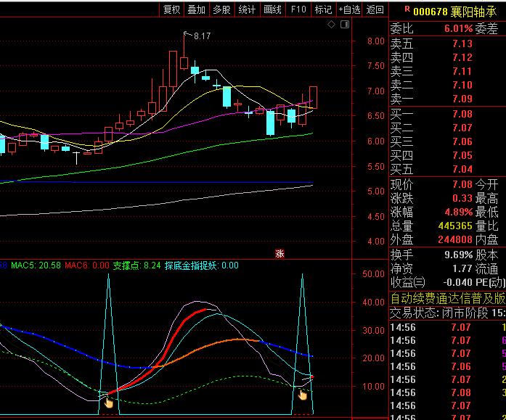Click the left hand pointer signal icon
The width and height of the screenshot is (506, 420).
point(108,401)
